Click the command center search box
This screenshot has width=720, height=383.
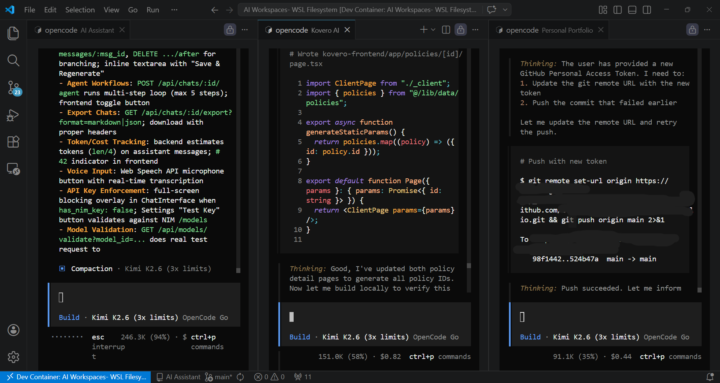[x=360, y=10]
